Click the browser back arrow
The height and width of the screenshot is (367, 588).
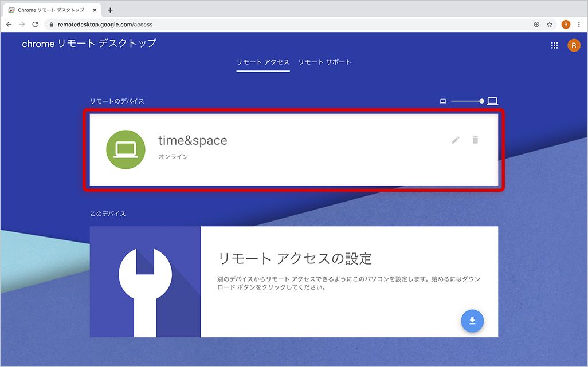click(9, 25)
